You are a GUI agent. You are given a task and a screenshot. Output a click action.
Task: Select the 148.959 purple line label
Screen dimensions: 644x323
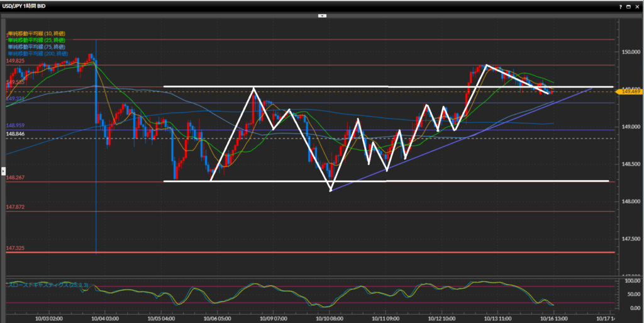tap(15, 126)
